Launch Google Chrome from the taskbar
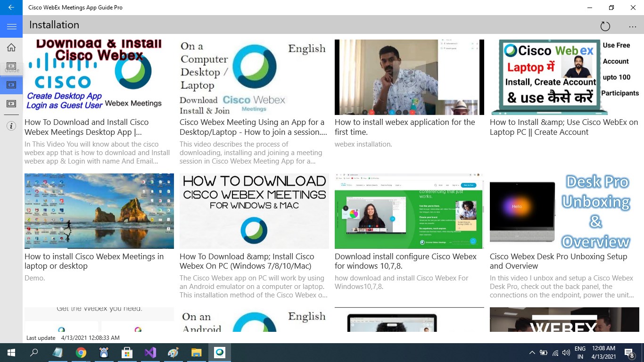Viewport: 644px width, 362px height. [x=81, y=352]
